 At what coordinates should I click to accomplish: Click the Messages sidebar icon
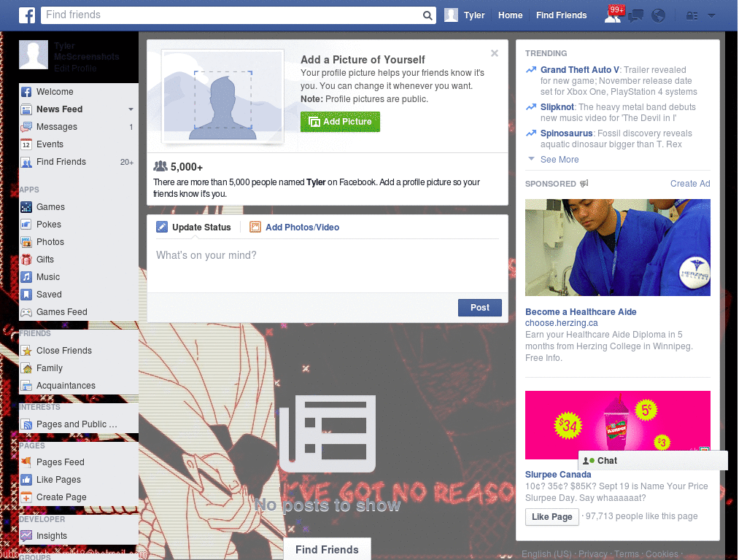click(x=26, y=127)
